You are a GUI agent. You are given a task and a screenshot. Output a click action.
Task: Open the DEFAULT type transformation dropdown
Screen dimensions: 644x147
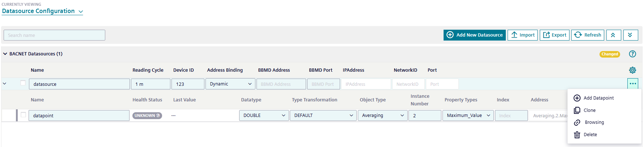(323, 115)
